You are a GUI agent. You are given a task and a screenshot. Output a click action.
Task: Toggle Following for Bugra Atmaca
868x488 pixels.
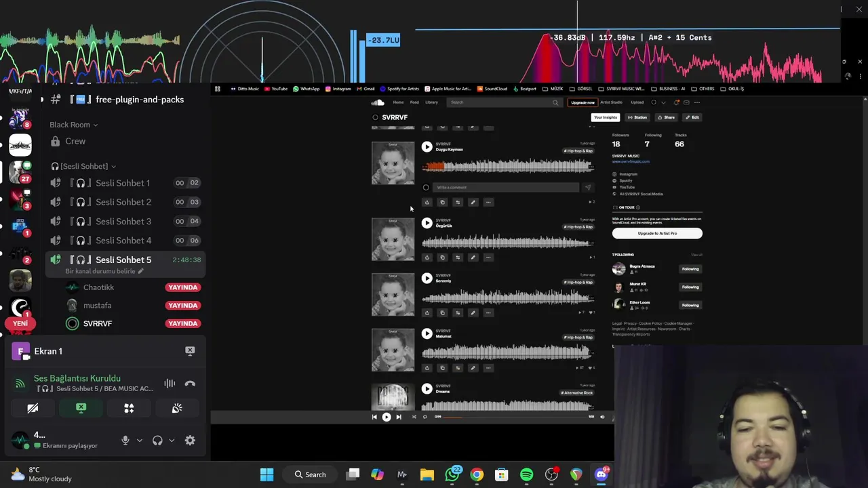pyautogui.click(x=690, y=269)
